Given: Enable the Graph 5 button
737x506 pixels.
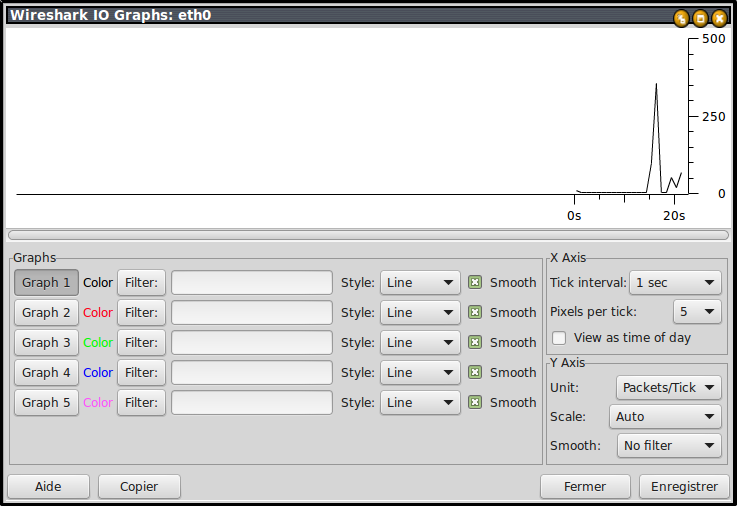Looking at the screenshot, I should [x=46, y=403].
